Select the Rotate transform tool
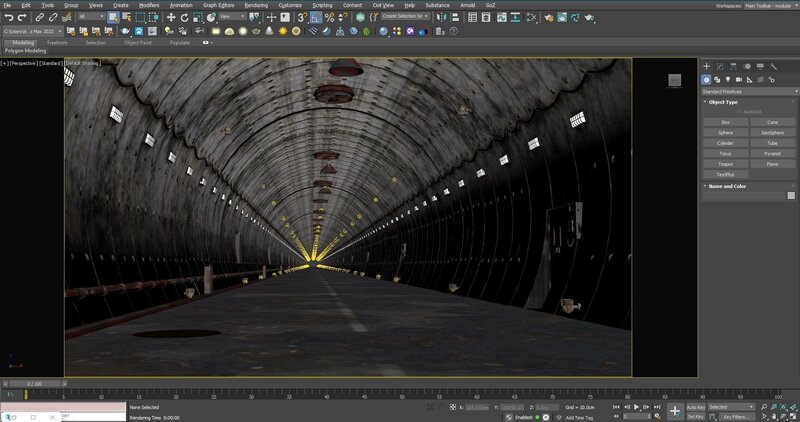Viewport: 800px width, 422px height. coord(184,17)
